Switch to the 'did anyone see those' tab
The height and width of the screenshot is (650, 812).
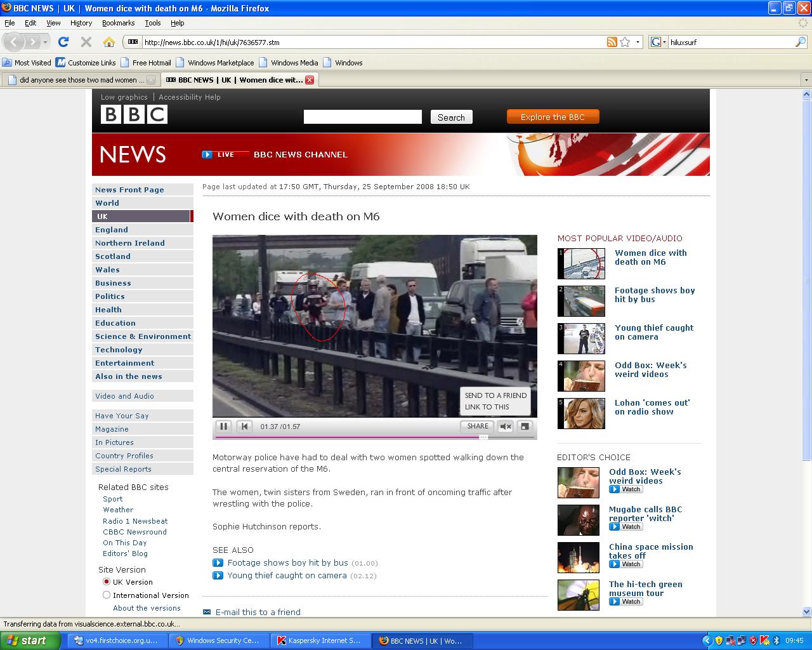click(x=77, y=80)
